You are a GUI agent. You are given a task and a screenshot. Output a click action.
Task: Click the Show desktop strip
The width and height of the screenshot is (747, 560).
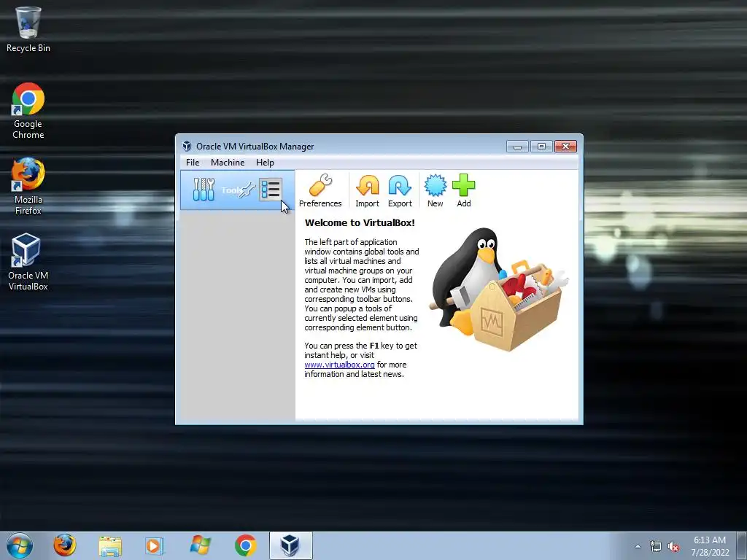point(742,546)
